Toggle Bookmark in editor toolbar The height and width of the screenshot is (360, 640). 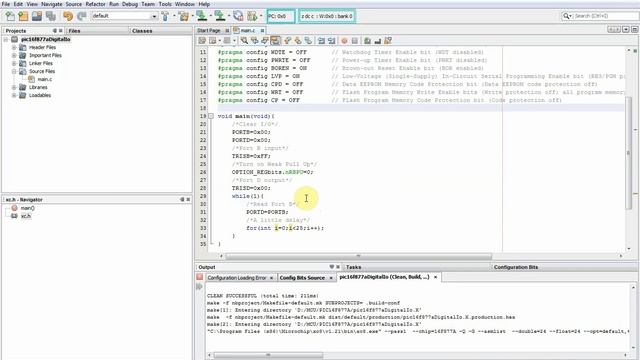[309, 40]
